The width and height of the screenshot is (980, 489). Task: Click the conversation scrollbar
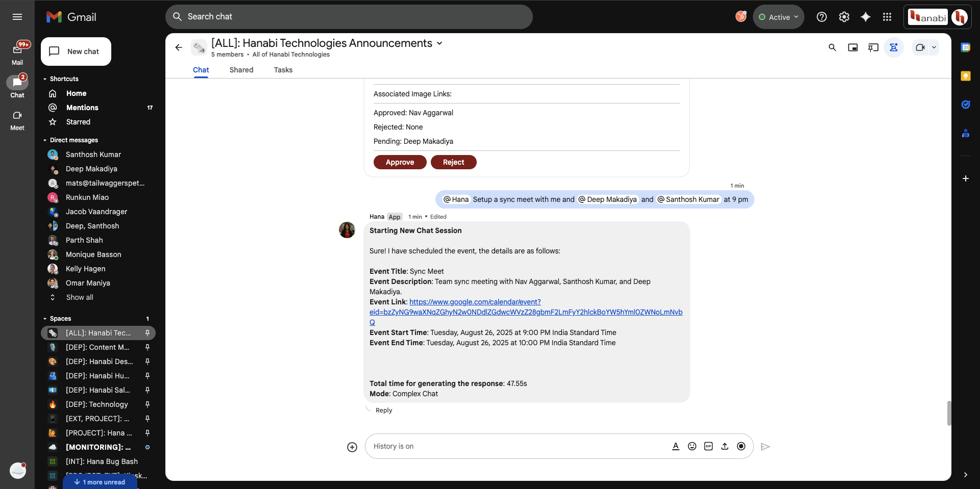pyautogui.click(x=949, y=413)
